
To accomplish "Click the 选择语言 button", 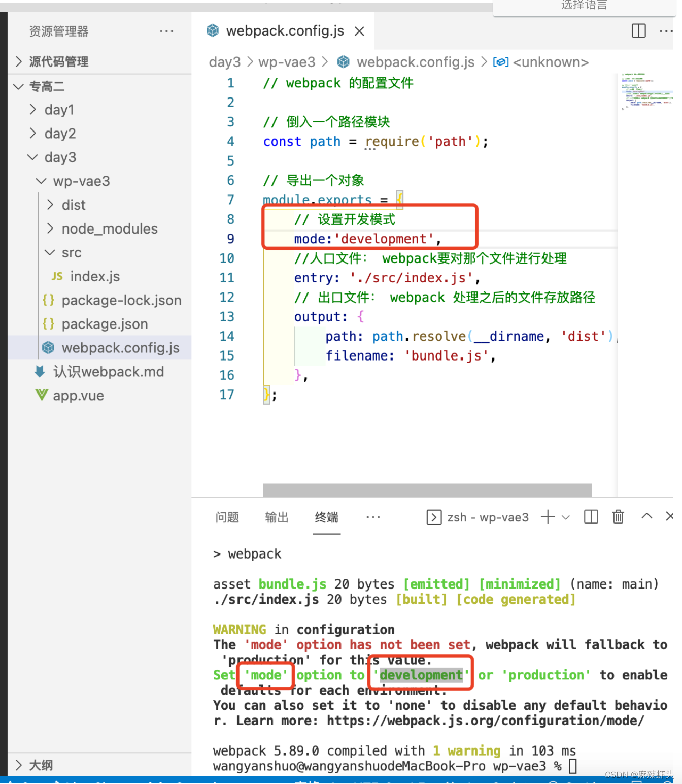I will 584,6.
